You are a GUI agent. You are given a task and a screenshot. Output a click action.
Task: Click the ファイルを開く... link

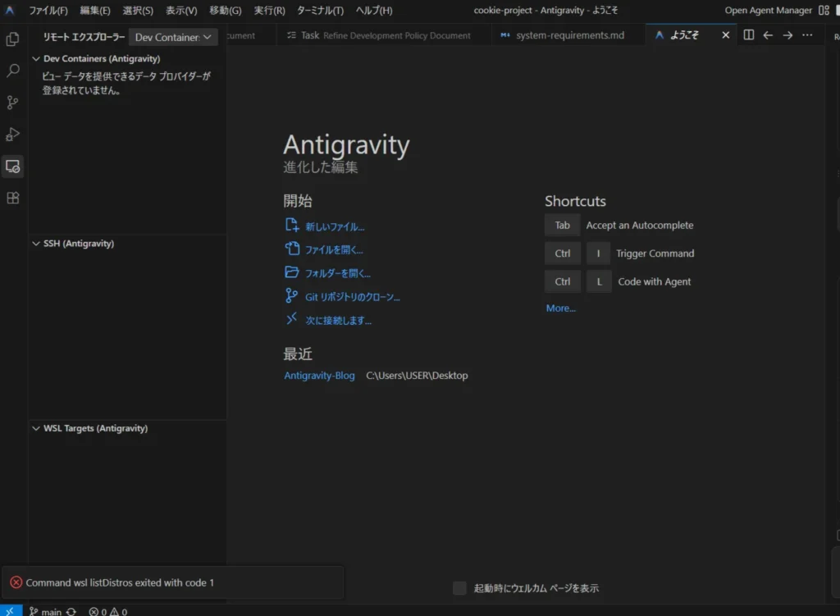tap(334, 249)
